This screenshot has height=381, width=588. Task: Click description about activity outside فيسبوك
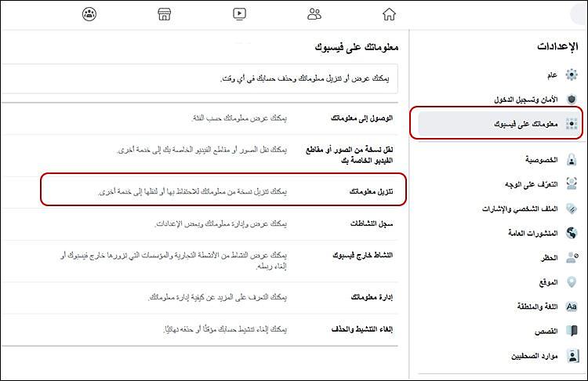point(173,260)
